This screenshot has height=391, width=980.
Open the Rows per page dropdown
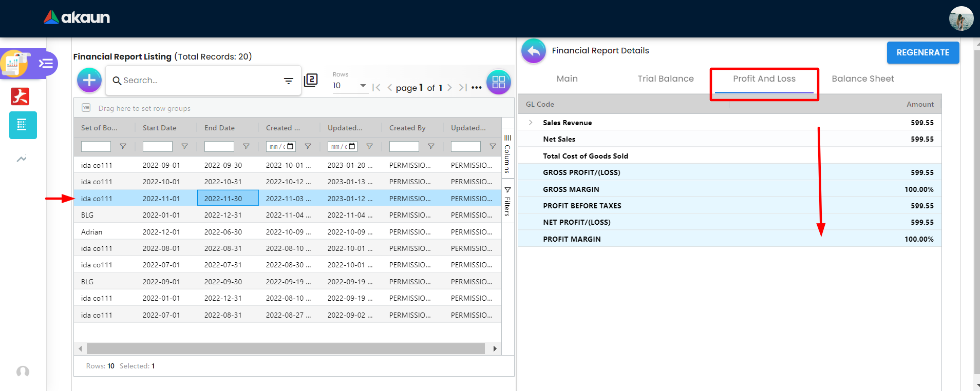click(x=349, y=86)
